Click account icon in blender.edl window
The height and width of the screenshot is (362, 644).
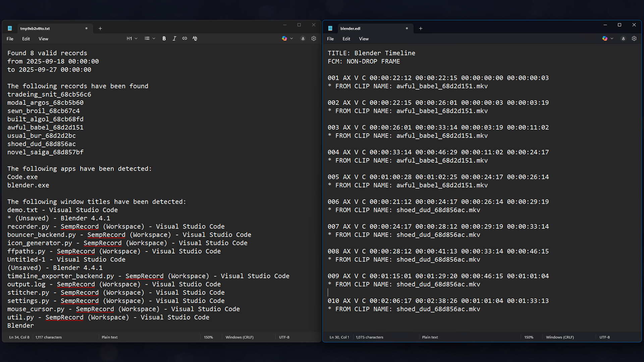(623, 39)
